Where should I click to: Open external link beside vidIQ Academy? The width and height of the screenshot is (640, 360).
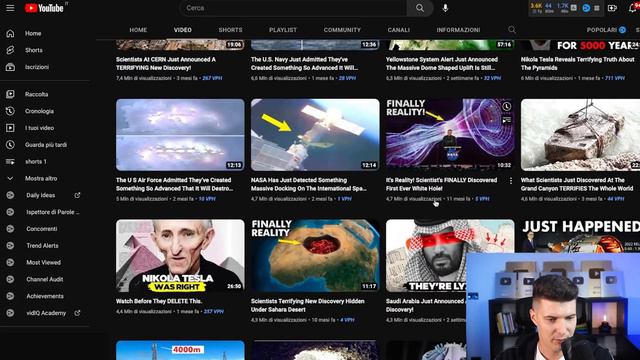[x=77, y=313]
